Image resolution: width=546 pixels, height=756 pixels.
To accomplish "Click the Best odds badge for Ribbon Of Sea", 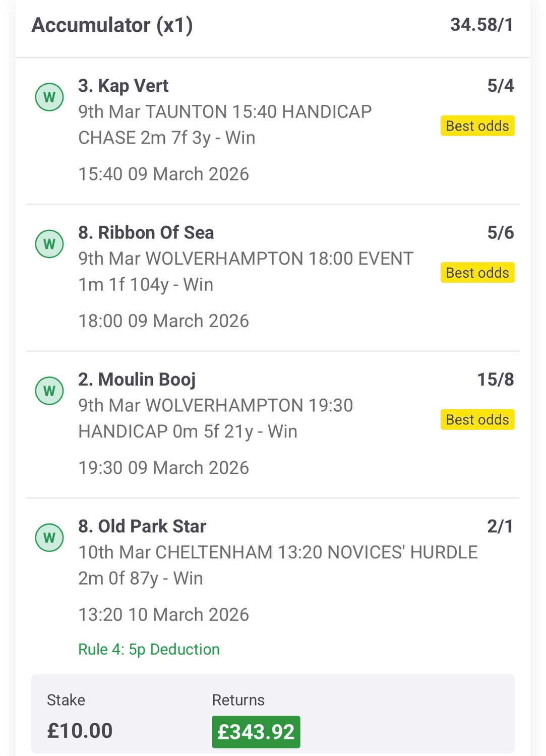I will (477, 273).
